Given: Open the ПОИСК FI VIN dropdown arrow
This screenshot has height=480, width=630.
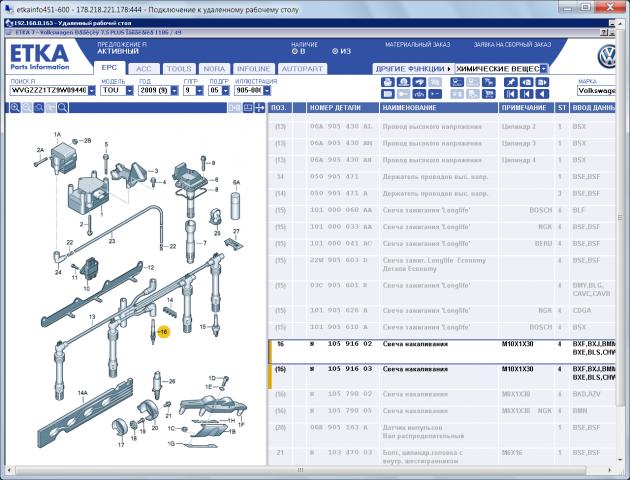Looking at the screenshot, I should [92, 91].
